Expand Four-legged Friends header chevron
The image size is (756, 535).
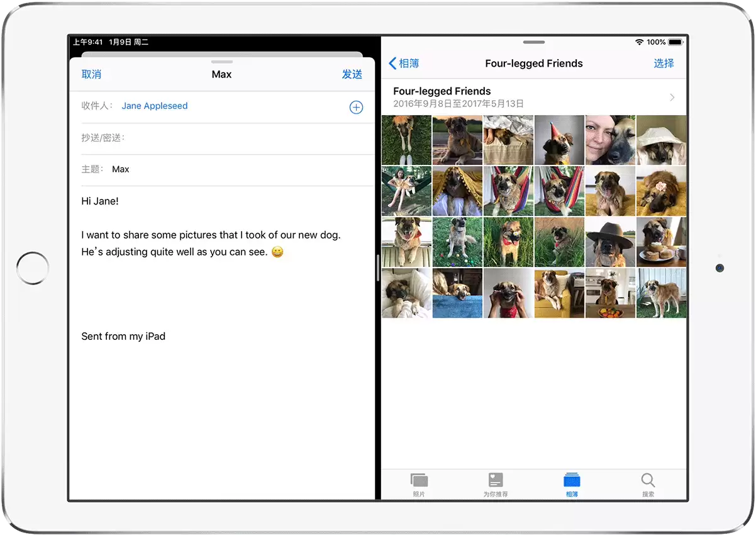672,98
